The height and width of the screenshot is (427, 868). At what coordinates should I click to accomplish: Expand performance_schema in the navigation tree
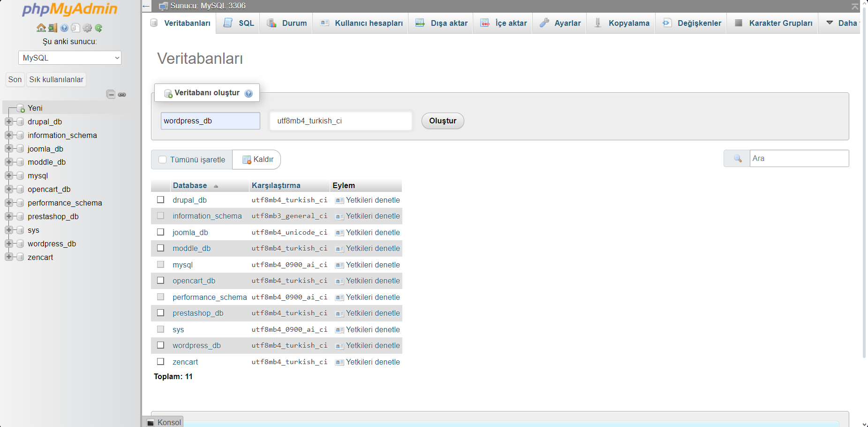(x=8, y=203)
